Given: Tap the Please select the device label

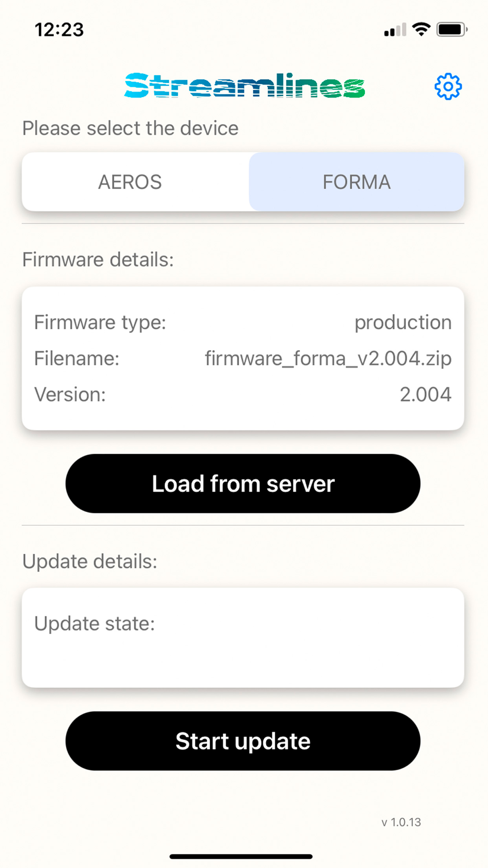Looking at the screenshot, I should click(x=130, y=128).
